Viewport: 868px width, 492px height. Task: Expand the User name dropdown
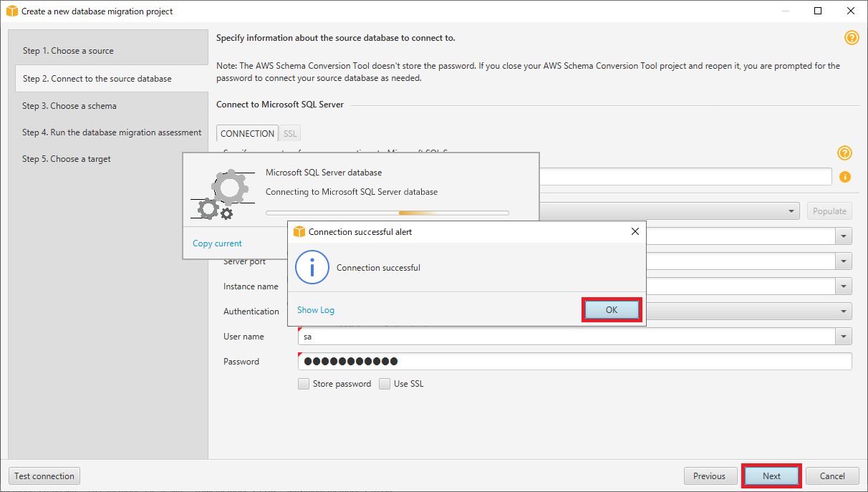844,337
